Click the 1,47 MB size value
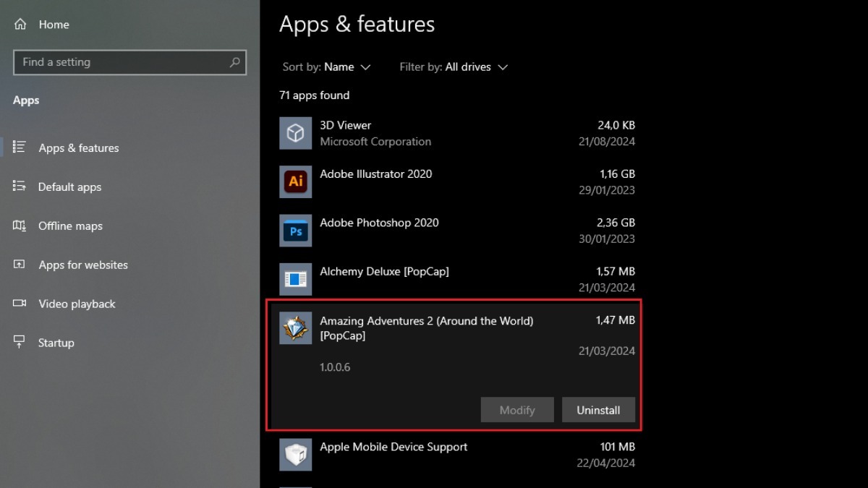The image size is (868, 488). pyautogui.click(x=616, y=320)
